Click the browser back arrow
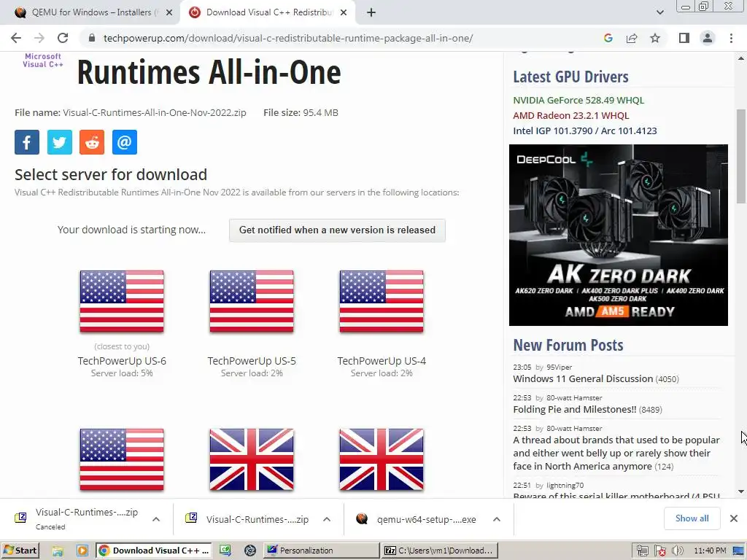This screenshot has width=747, height=560. 16,38
